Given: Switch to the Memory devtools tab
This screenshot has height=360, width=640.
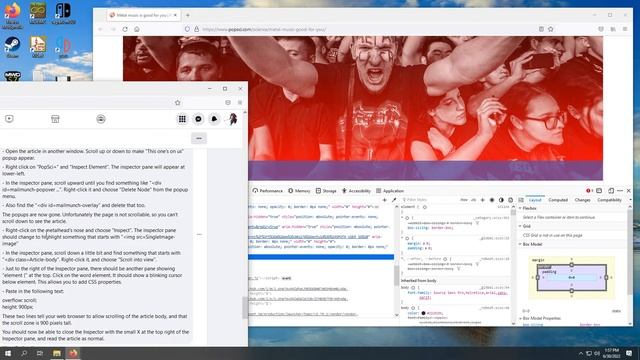Looking at the screenshot, I should pyautogui.click(x=299, y=191).
